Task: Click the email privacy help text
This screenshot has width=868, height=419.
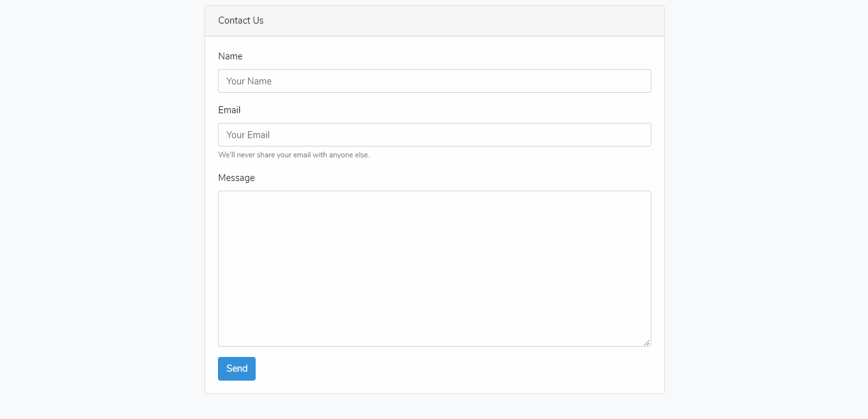Action: pyautogui.click(x=293, y=155)
